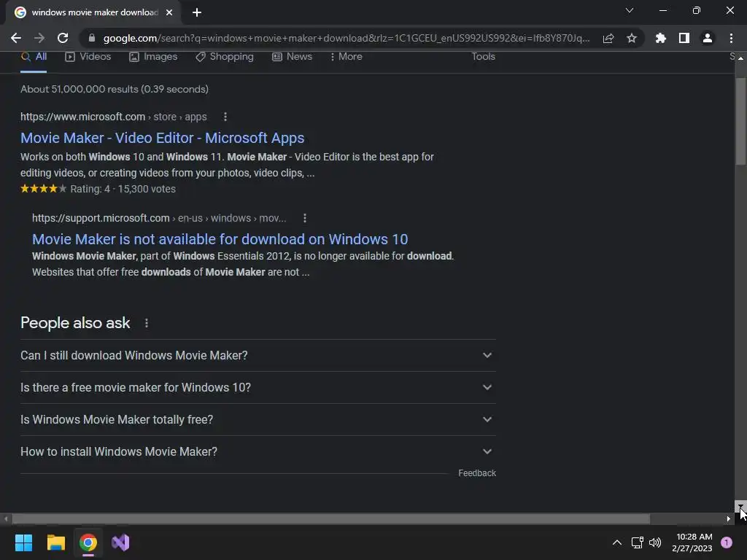Switch to the Videos tab
This screenshot has height=560, width=747.
[x=88, y=57]
